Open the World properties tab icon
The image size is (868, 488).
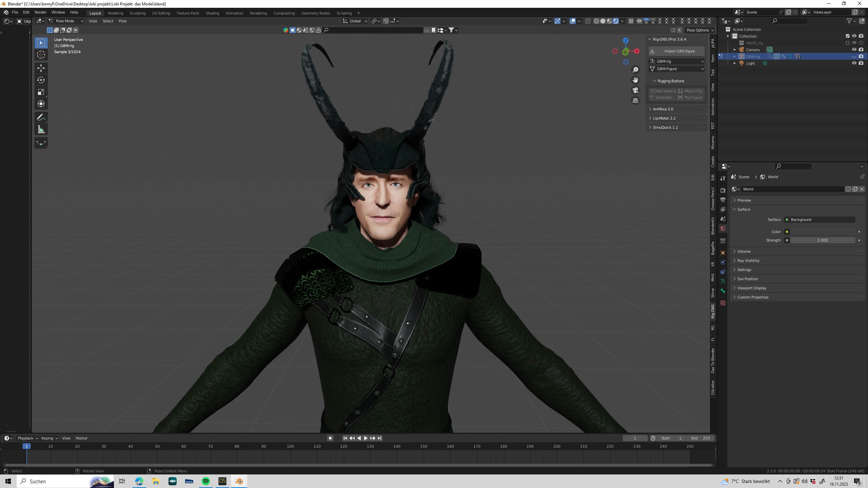click(723, 228)
